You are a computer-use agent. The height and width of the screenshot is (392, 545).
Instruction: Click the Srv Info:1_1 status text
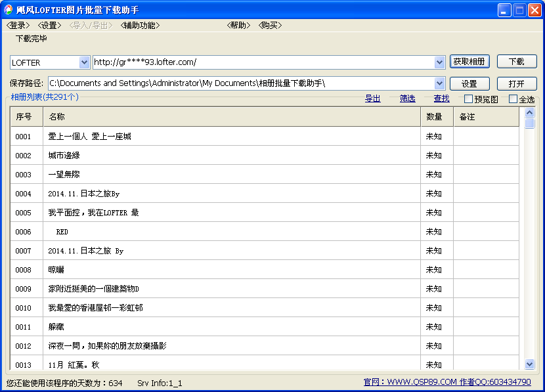[160, 383]
